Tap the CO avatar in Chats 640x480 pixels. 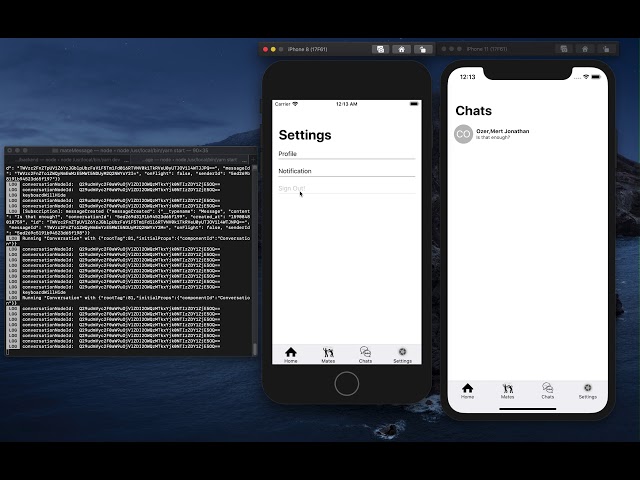tap(463, 134)
